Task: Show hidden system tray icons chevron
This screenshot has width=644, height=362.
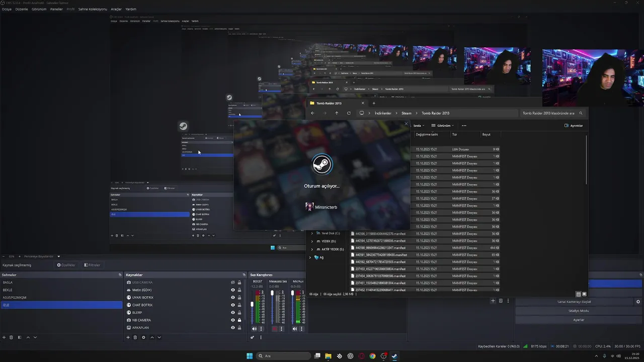Action: (x=597, y=356)
